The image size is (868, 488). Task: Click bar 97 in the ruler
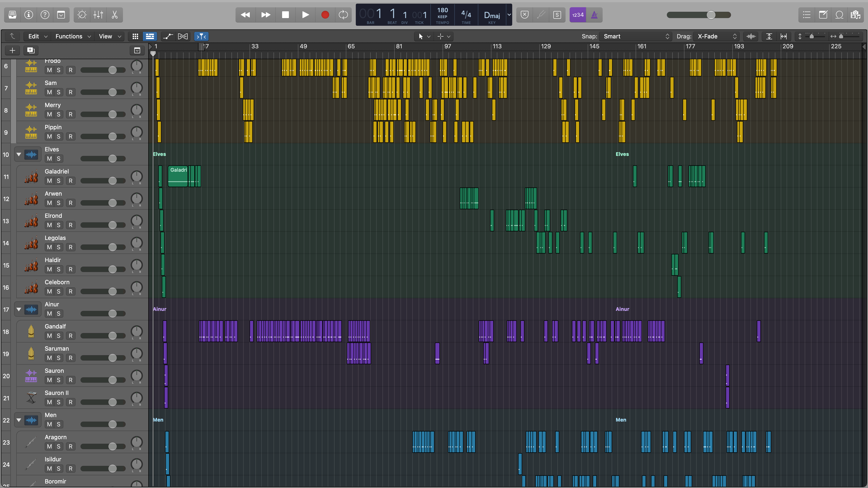(448, 47)
